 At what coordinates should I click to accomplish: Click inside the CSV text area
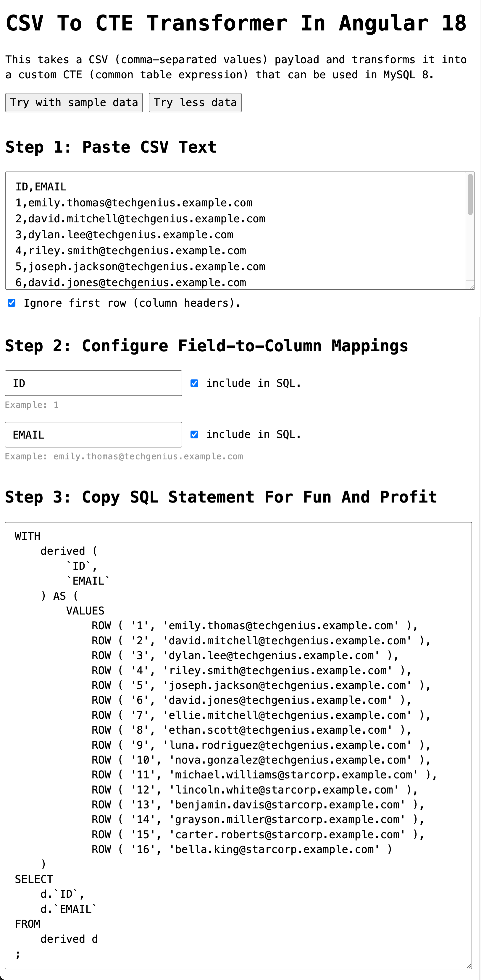(x=236, y=231)
